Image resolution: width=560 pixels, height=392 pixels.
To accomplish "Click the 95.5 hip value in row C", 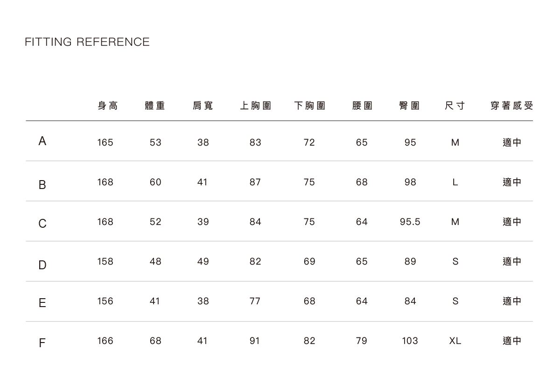I will (x=410, y=222).
